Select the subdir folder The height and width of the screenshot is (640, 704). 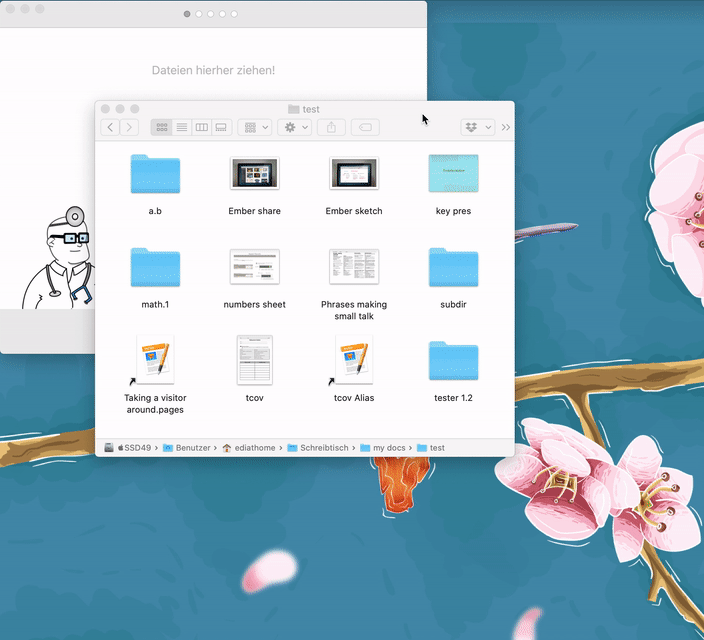coord(453,267)
